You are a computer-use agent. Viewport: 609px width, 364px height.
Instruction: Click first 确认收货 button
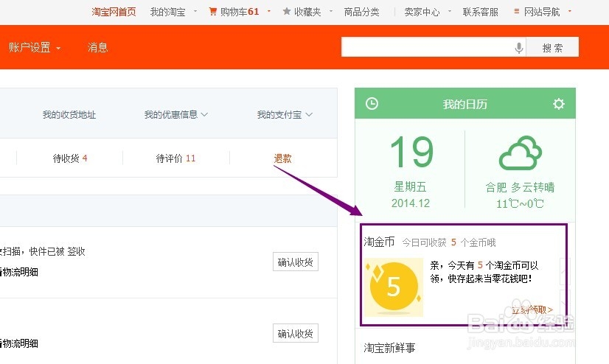coord(296,262)
